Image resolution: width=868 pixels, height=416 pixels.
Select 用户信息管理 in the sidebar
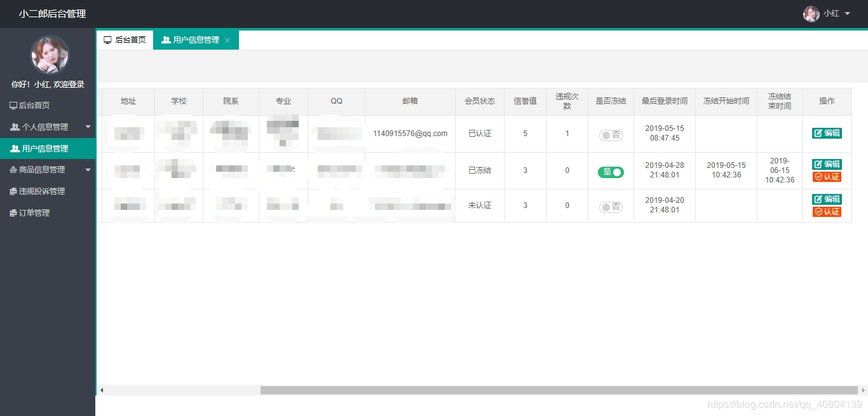[x=48, y=149]
